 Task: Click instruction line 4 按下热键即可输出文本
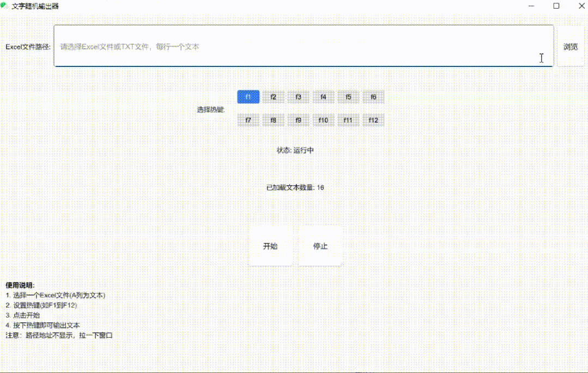(x=43, y=326)
